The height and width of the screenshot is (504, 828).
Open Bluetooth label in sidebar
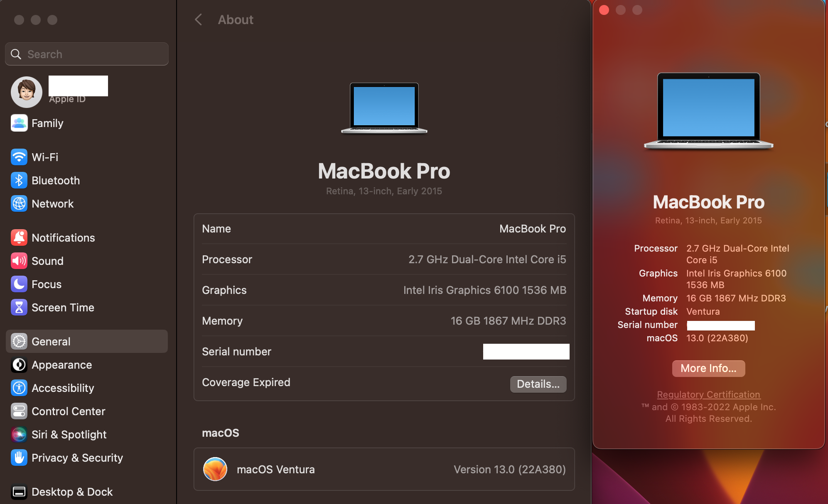click(56, 181)
